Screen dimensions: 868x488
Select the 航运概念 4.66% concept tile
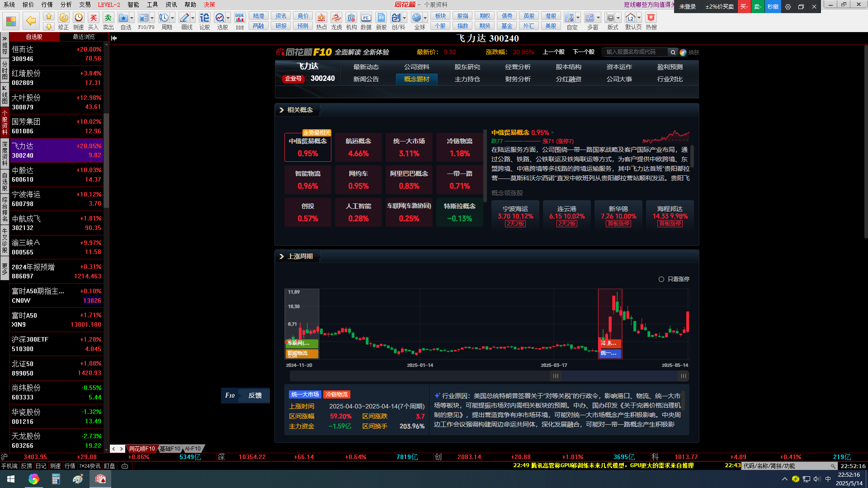pos(359,147)
